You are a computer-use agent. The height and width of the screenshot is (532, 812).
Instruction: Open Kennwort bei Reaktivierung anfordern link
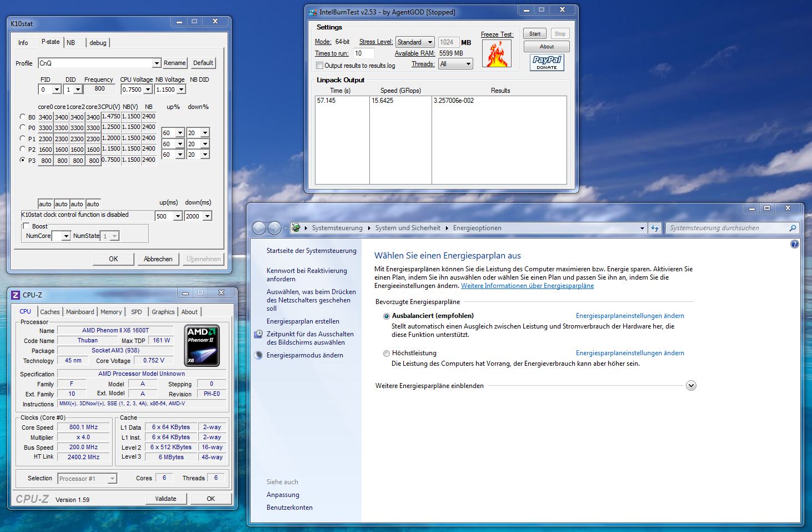(x=307, y=275)
